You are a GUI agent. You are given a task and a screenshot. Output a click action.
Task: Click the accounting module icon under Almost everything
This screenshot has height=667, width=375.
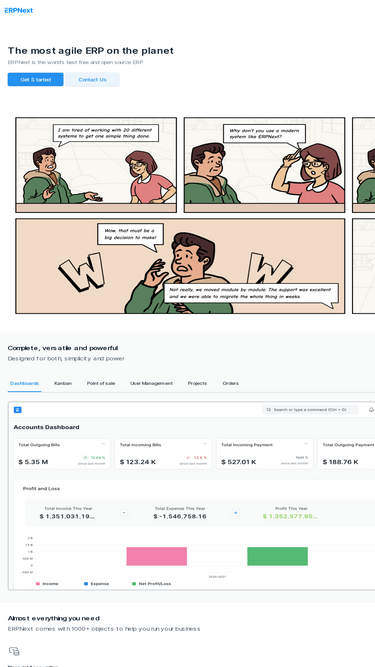pos(14,651)
